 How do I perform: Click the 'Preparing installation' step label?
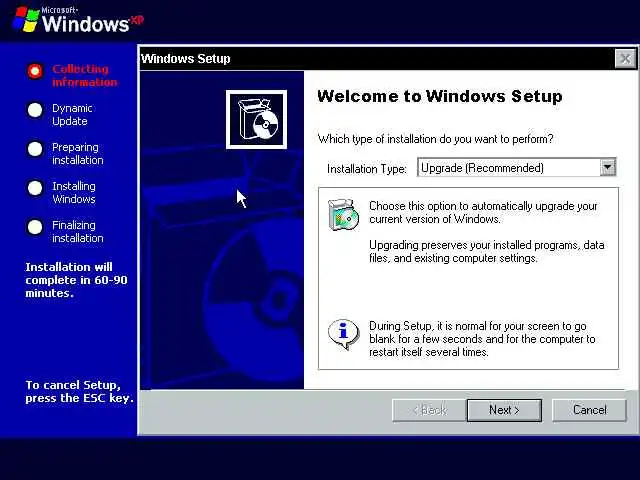[78, 154]
